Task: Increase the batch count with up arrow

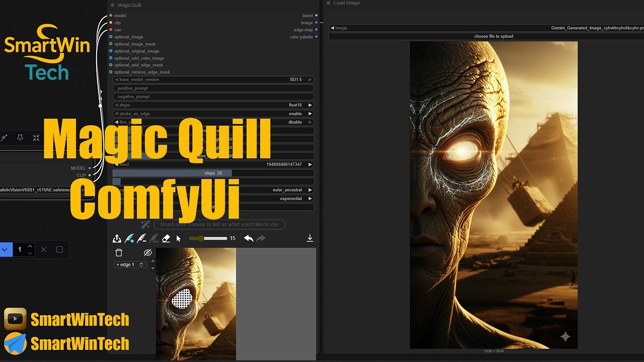Action: click(x=30, y=246)
